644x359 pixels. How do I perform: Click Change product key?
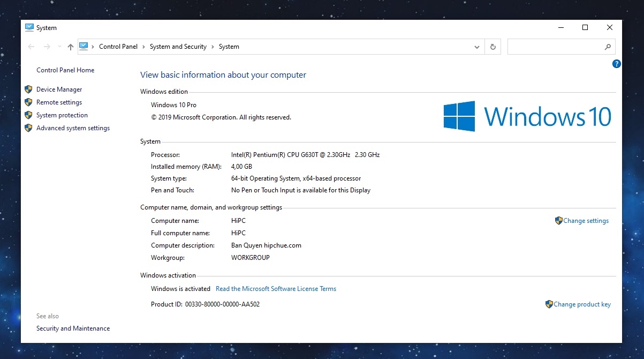[582, 304]
